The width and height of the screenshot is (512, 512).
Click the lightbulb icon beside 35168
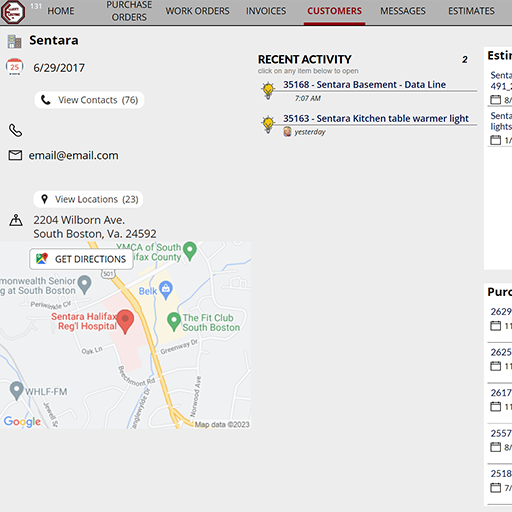tap(268, 90)
